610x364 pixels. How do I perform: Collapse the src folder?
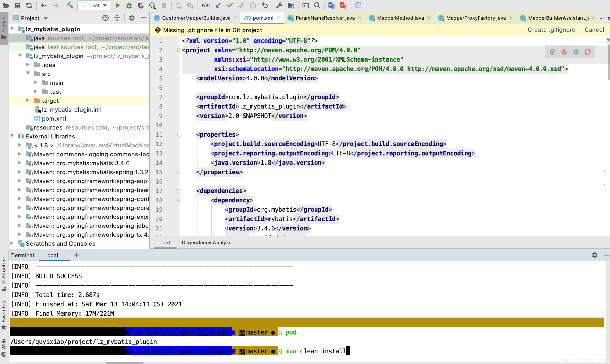(x=28, y=74)
